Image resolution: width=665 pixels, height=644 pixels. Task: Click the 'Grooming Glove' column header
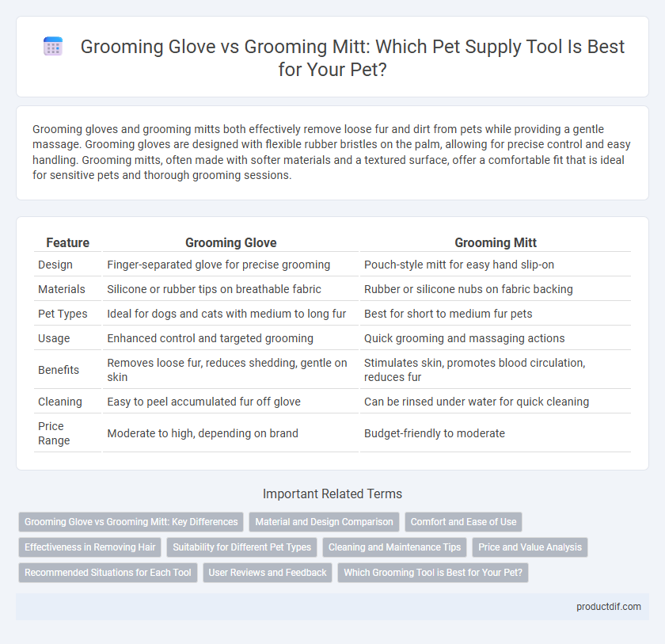pos(230,242)
